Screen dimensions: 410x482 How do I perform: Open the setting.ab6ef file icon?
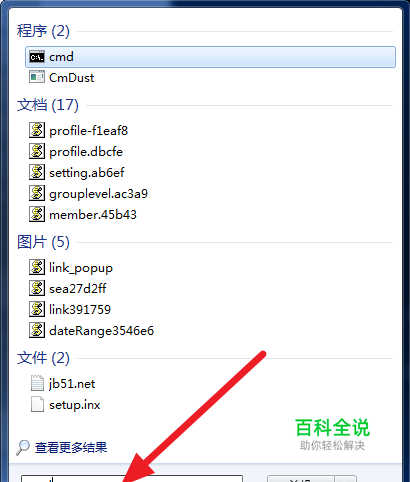[37, 172]
